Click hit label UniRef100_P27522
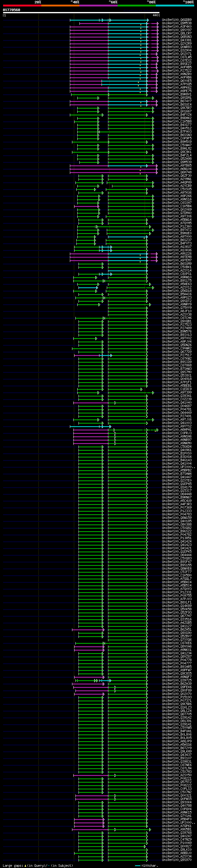 pyautogui.click(x=177, y=71)
